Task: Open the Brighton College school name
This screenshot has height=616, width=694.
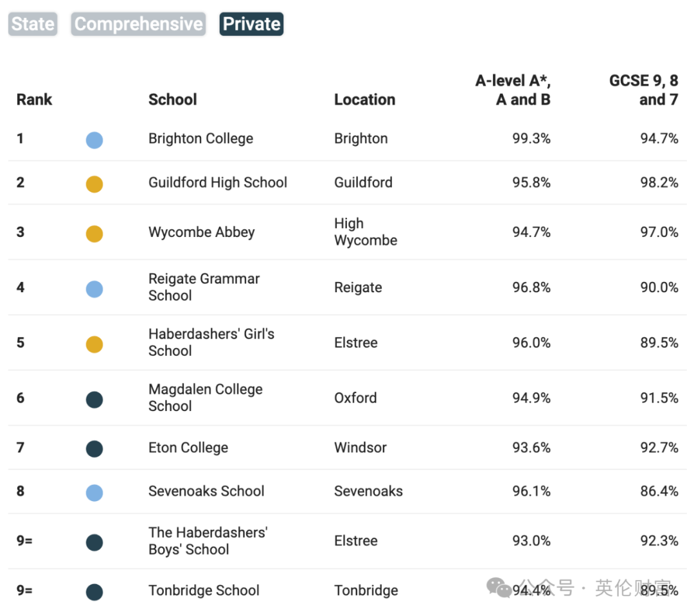Action: 200,139
